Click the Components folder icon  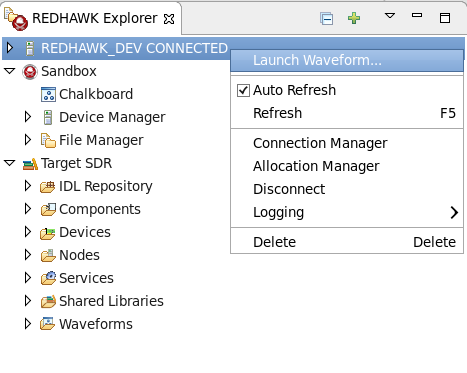[48, 209]
